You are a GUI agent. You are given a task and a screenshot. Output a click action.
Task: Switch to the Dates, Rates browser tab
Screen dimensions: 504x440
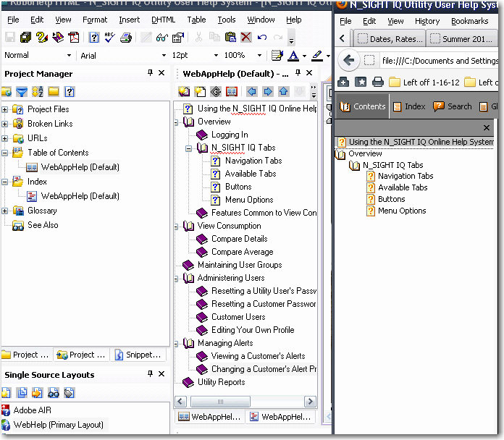[x=390, y=39]
